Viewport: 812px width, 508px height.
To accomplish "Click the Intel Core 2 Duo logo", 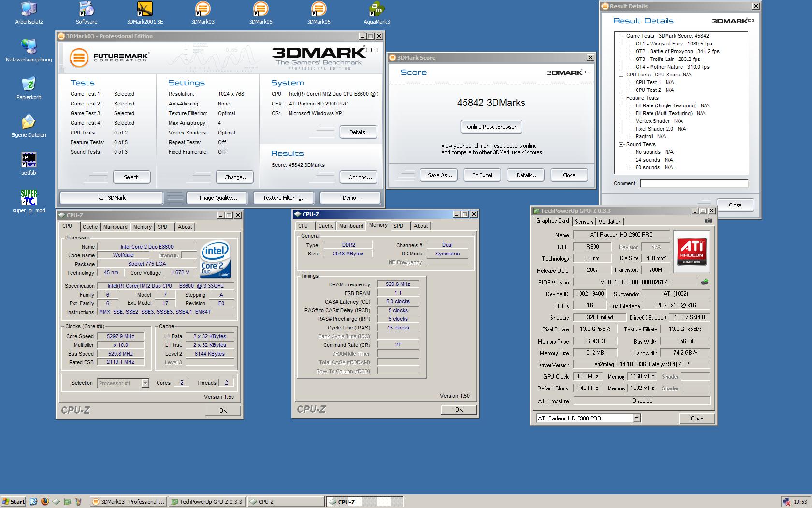I will click(215, 259).
